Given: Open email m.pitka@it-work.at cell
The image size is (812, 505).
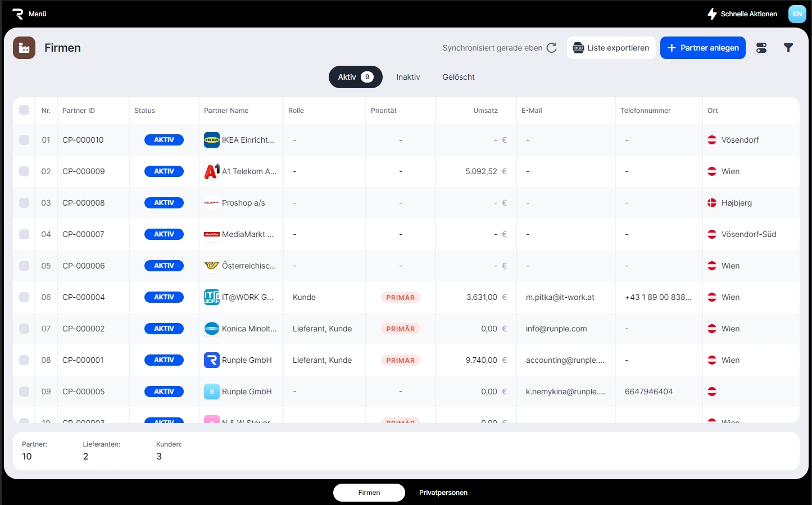Looking at the screenshot, I should click(x=560, y=297).
